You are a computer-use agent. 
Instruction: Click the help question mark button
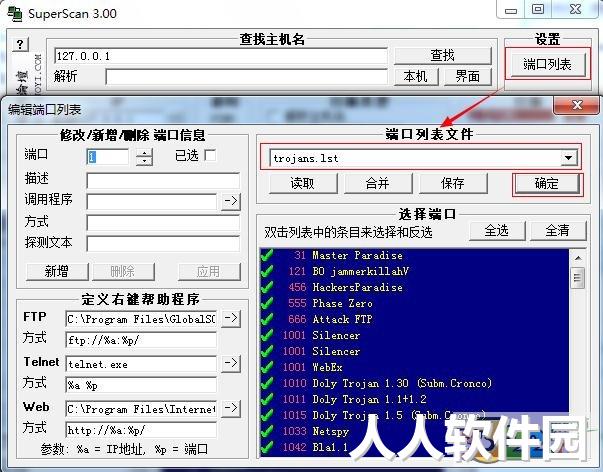click(x=20, y=45)
